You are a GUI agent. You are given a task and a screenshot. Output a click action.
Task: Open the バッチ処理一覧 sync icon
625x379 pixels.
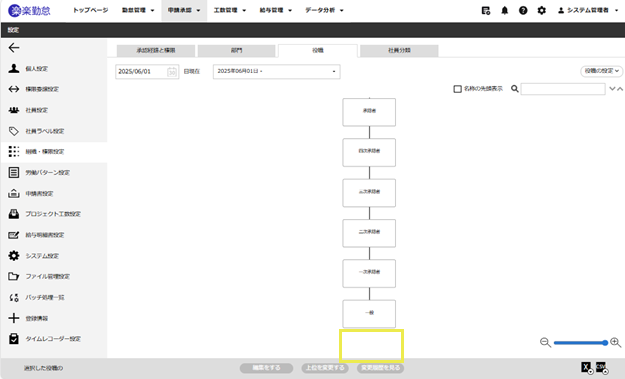[14, 297]
